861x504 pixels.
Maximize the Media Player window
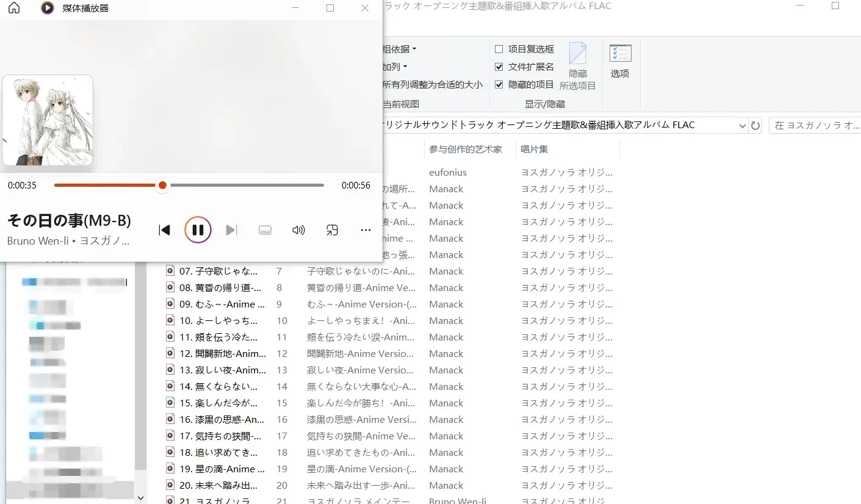pos(330,8)
